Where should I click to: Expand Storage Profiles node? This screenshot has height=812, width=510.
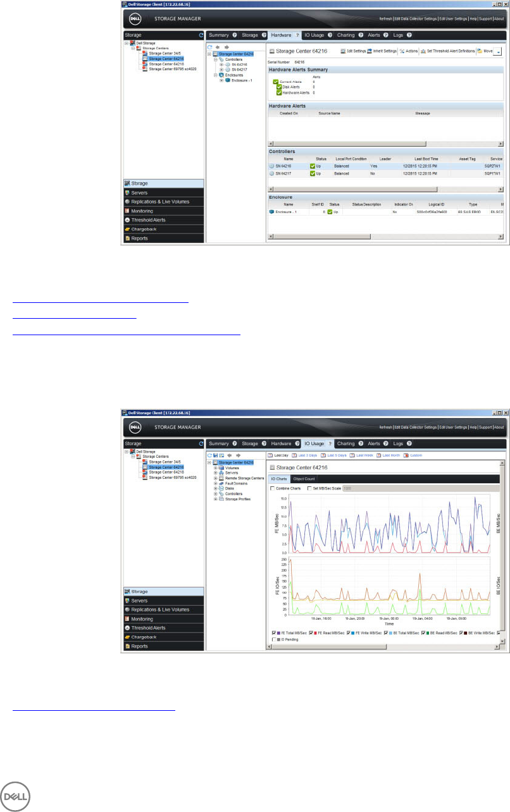click(216, 498)
